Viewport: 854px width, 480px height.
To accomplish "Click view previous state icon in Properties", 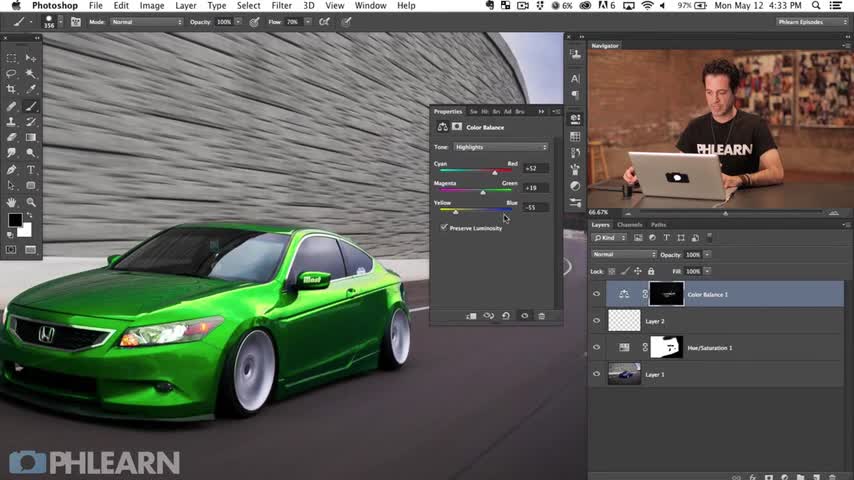I will point(489,316).
